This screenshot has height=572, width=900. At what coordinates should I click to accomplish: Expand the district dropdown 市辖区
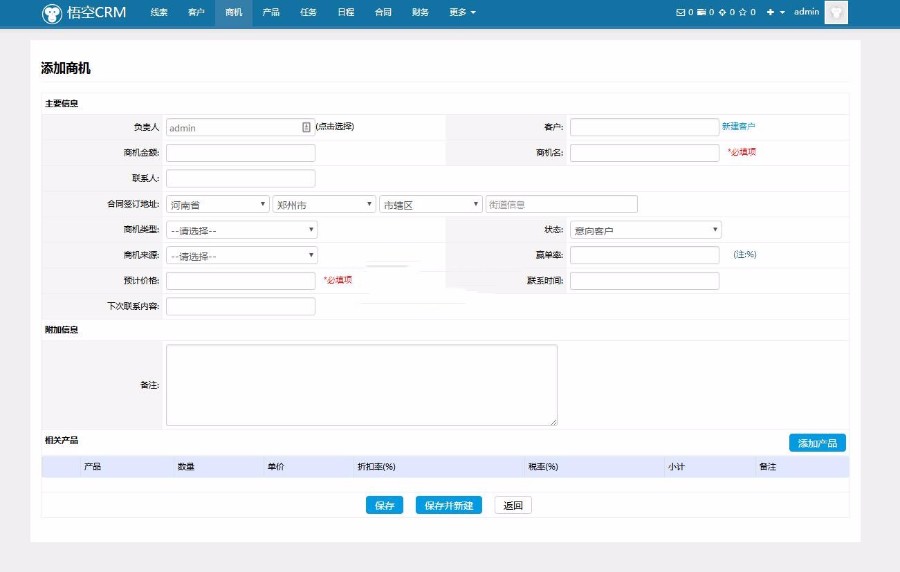click(430, 204)
